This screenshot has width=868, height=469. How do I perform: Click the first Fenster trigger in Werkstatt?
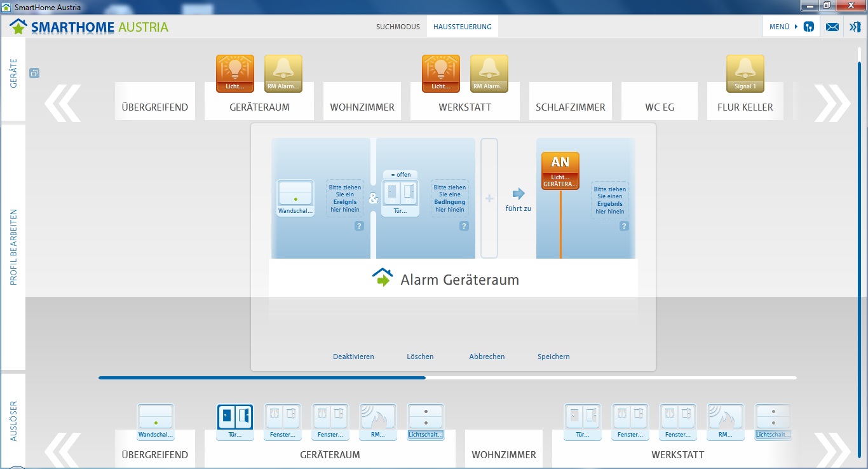point(630,422)
